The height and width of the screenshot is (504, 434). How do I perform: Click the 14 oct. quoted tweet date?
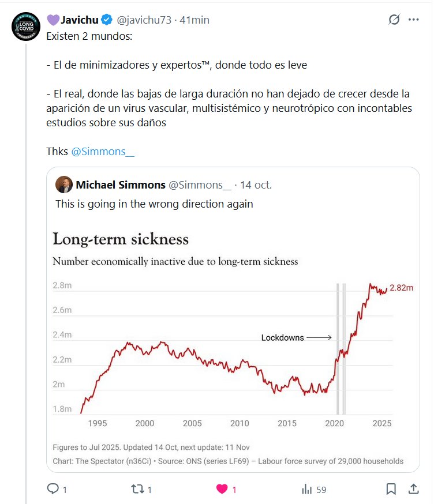click(x=256, y=185)
